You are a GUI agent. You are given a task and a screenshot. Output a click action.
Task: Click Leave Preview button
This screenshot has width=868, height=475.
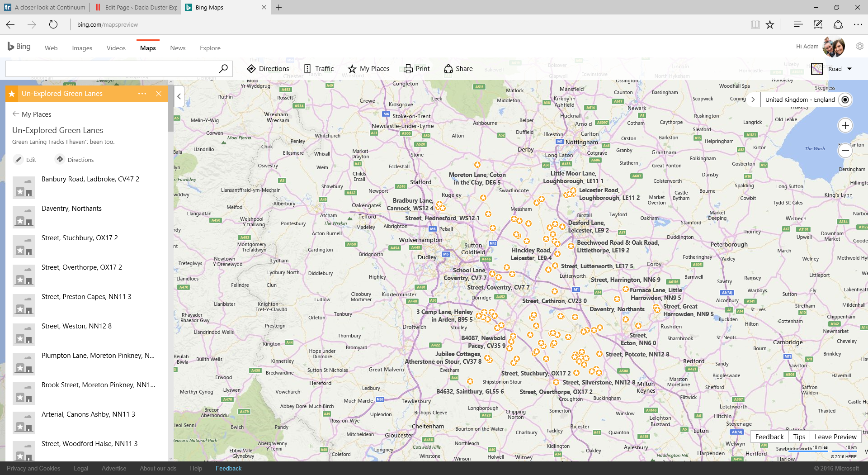(835, 437)
